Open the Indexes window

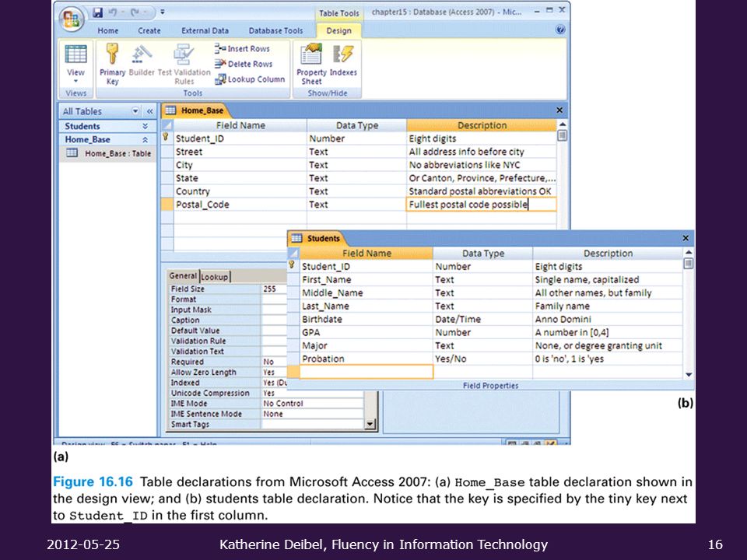click(343, 60)
